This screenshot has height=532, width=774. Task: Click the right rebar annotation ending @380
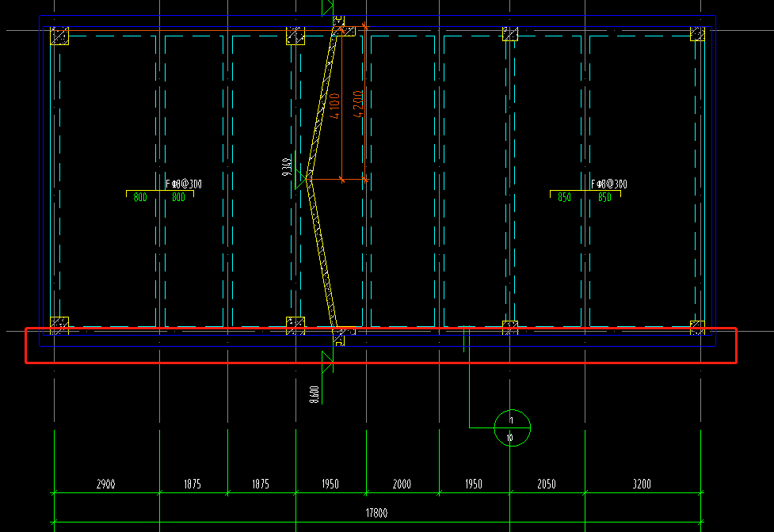click(x=609, y=184)
